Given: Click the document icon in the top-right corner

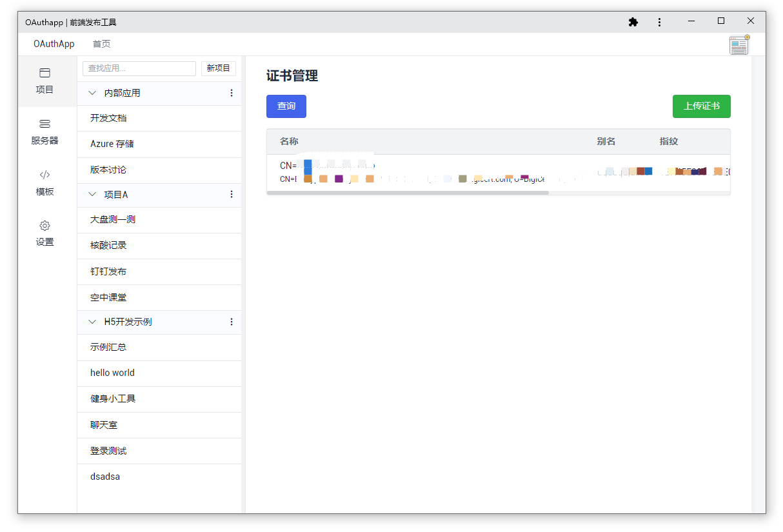Looking at the screenshot, I should (738, 44).
